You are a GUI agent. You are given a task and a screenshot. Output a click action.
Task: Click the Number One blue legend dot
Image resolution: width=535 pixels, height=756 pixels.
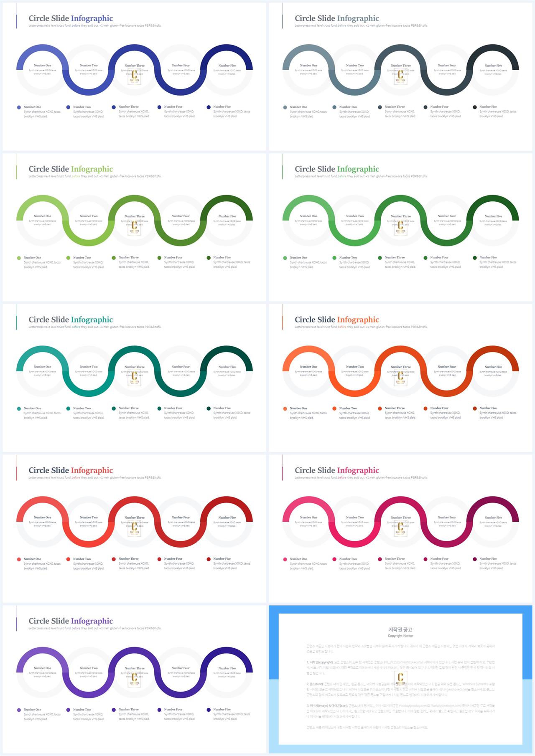point(19,107)
